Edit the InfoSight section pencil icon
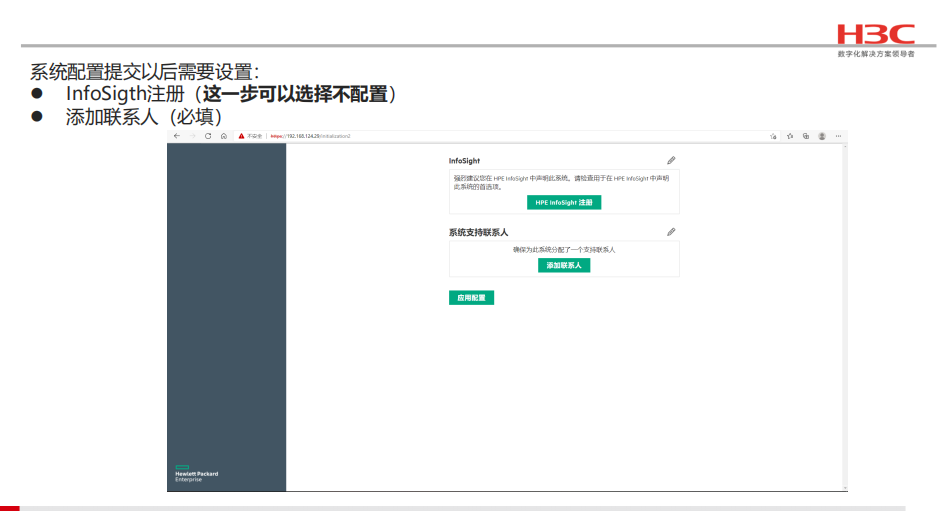 coord(671,160)
